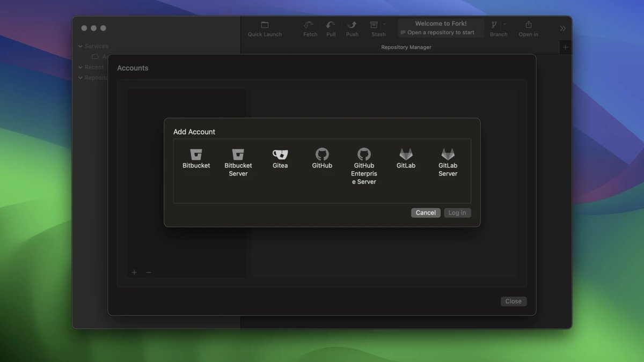This screenshot has width=644, height=362.
Task: Add a new account with the plus button
Action: (x=134, y=272)
